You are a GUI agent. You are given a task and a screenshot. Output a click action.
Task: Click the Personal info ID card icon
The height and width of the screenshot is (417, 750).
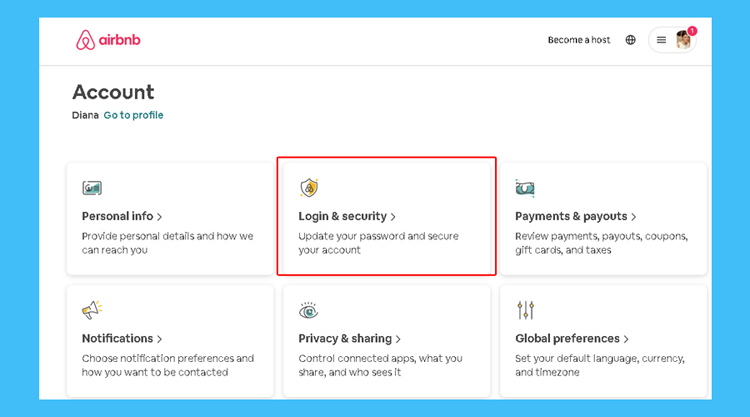click(92, 188)
